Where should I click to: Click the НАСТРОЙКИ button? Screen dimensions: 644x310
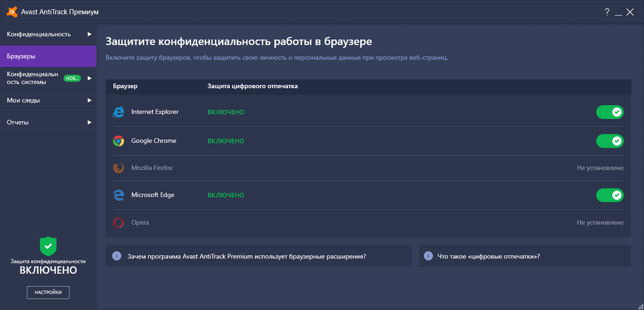[48, 292]
